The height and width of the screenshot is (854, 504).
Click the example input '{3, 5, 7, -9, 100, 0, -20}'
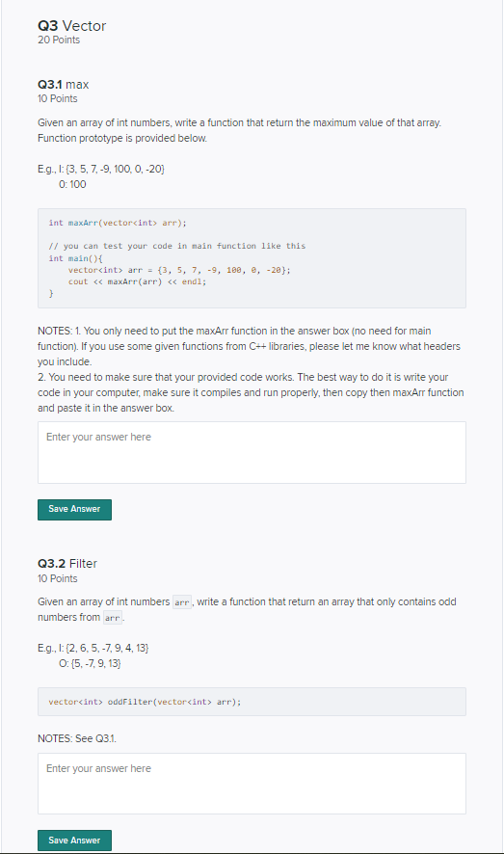coord(115,169)
